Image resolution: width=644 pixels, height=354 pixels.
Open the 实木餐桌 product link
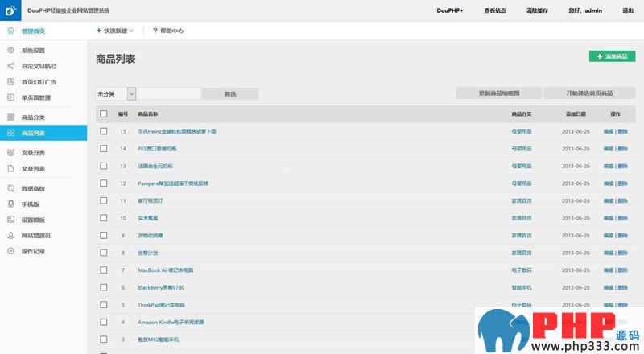pyautogui.click(x=148, y=218)
